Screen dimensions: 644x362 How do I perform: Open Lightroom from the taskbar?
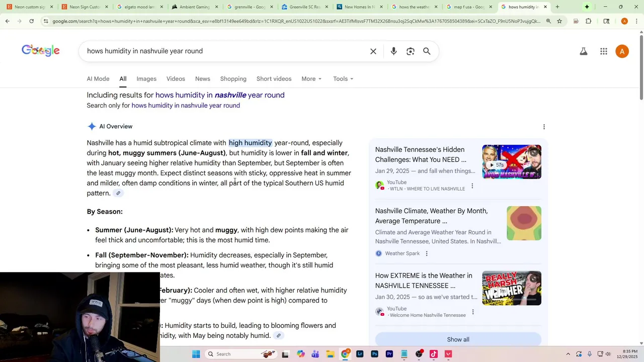360,354
